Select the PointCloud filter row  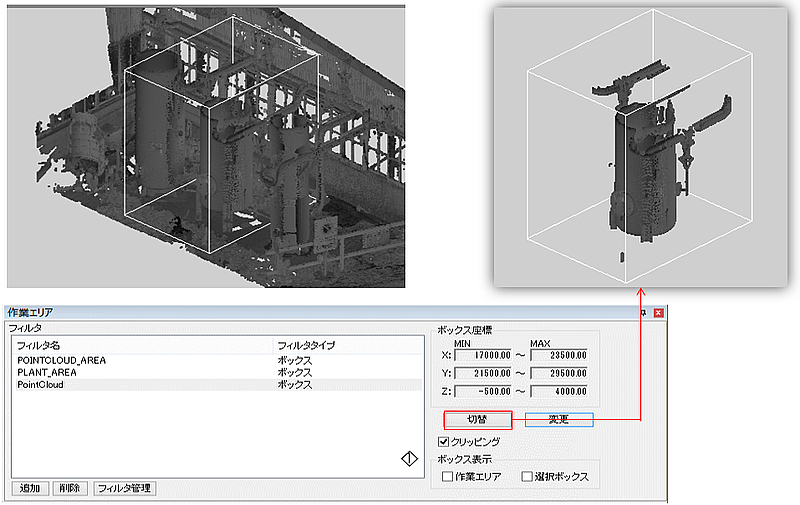pos(218,385)
